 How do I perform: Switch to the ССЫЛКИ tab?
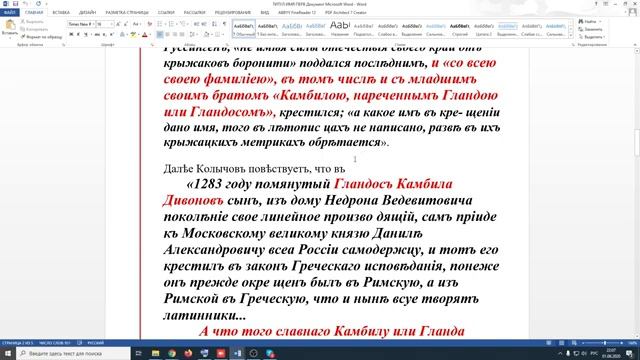166,13
